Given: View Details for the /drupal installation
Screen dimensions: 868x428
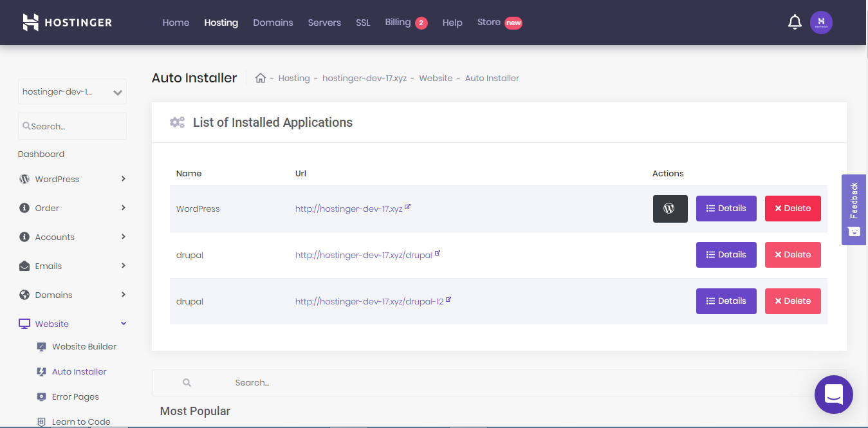Looking at the screenshot, I should pyautogui.click(x=726, y=255).
